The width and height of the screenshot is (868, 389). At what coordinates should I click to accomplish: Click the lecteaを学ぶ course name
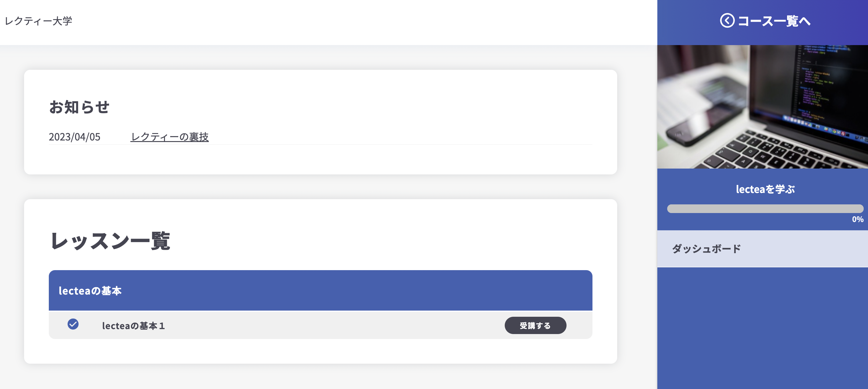point(765,189)
